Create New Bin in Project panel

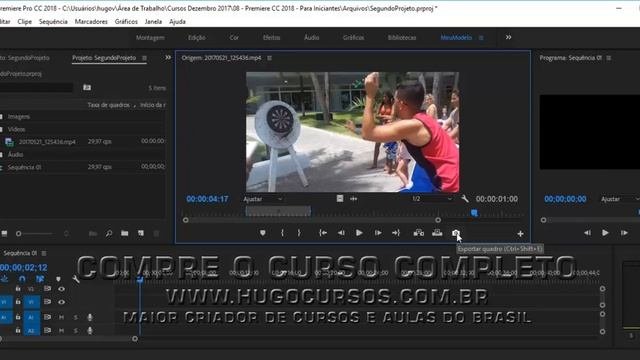click(124, 233)
